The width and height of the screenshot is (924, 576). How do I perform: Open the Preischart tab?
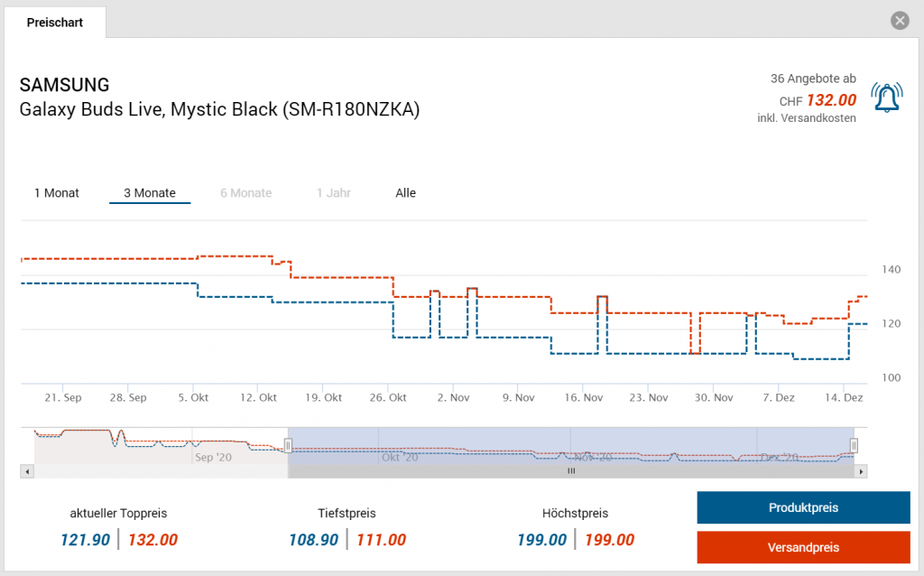pos(55,23)
